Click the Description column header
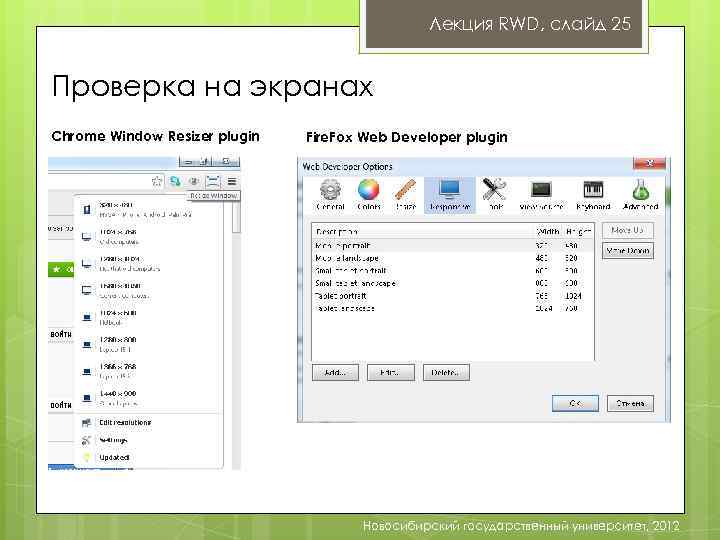 click(x=422, y=231)
